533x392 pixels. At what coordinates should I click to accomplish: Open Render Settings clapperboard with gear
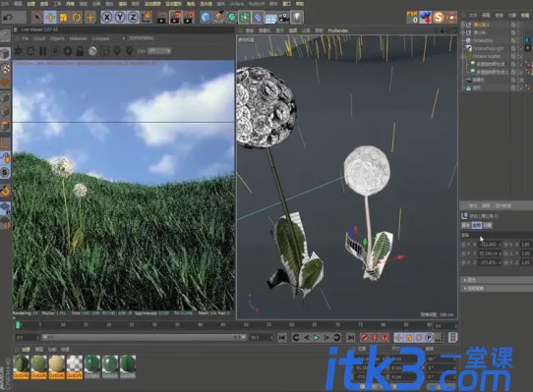point(189,17)
